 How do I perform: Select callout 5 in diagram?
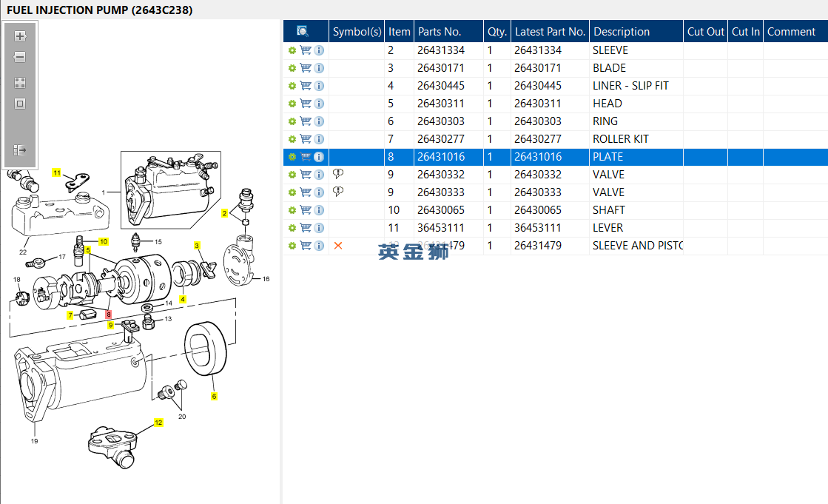point(87,250)
